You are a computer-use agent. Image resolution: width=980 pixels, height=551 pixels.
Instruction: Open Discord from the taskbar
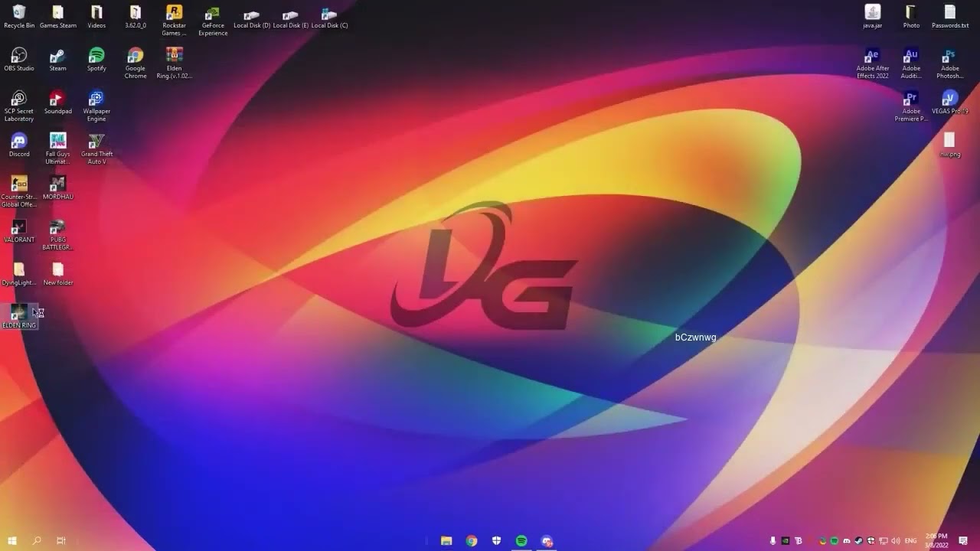click(x=547, y=541)
